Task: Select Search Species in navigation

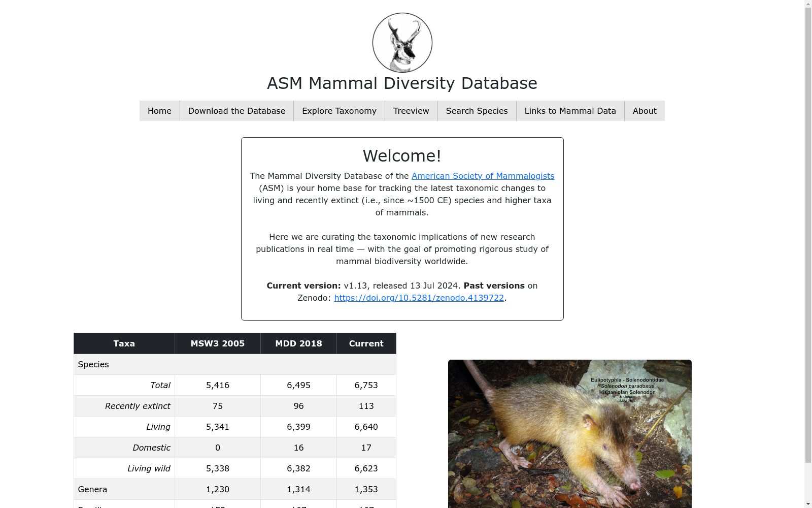Action: [477, 111]
